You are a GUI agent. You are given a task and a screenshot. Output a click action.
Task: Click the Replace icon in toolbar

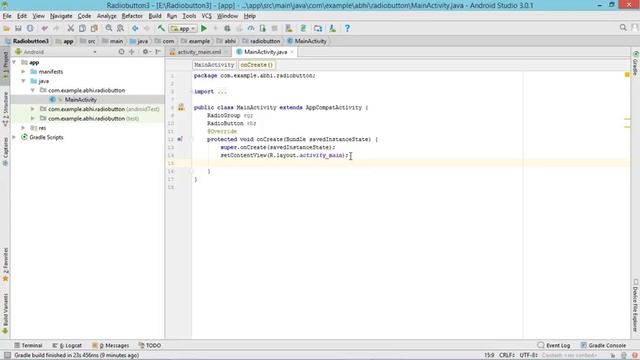click(x=120, y=29)
